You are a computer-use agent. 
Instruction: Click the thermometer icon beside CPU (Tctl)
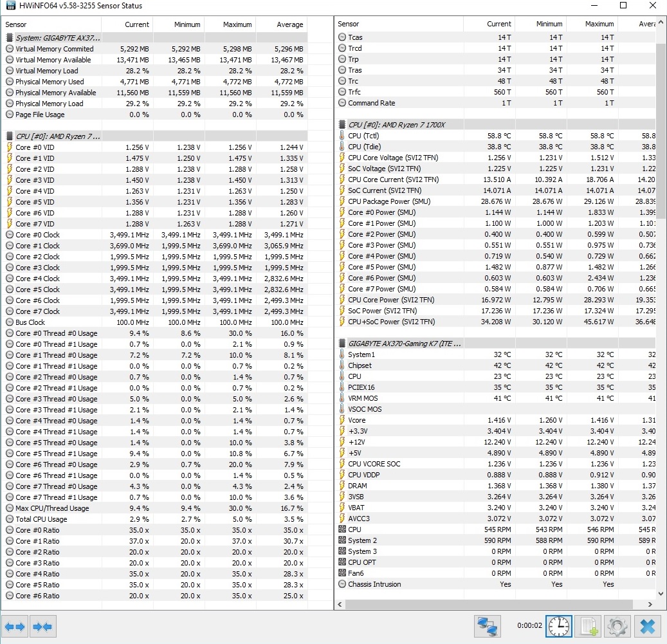click(342, 136)
